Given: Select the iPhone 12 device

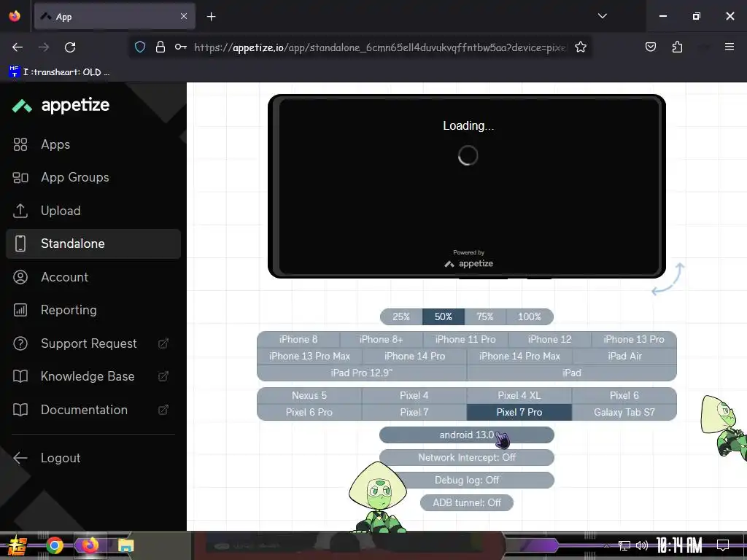Looking at the screenshot, I should coord(550,340).
